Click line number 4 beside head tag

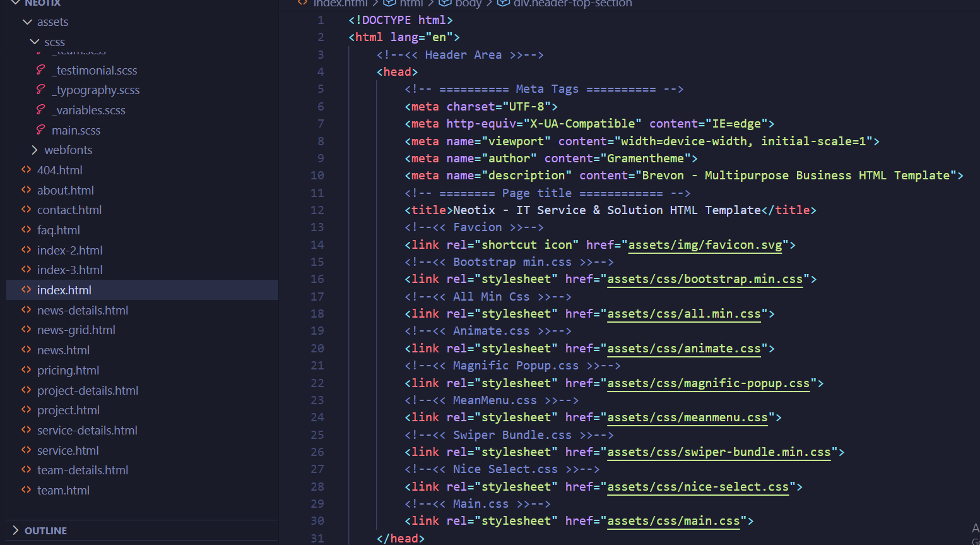pos(321,72)
